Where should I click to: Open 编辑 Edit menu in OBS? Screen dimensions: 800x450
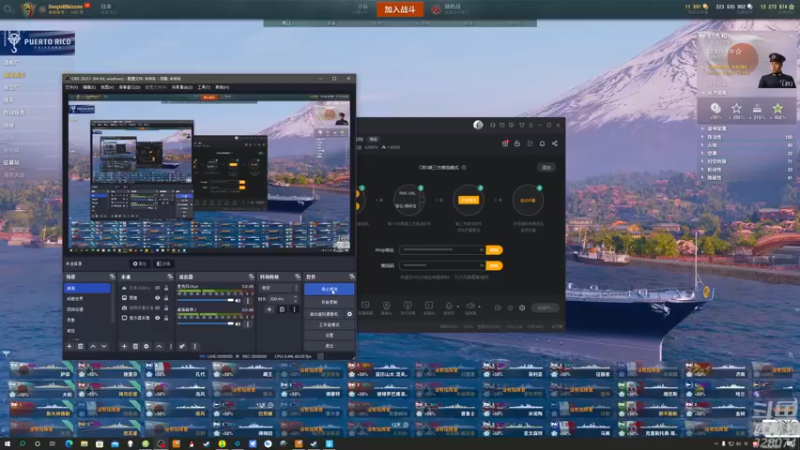coord(89,87)
